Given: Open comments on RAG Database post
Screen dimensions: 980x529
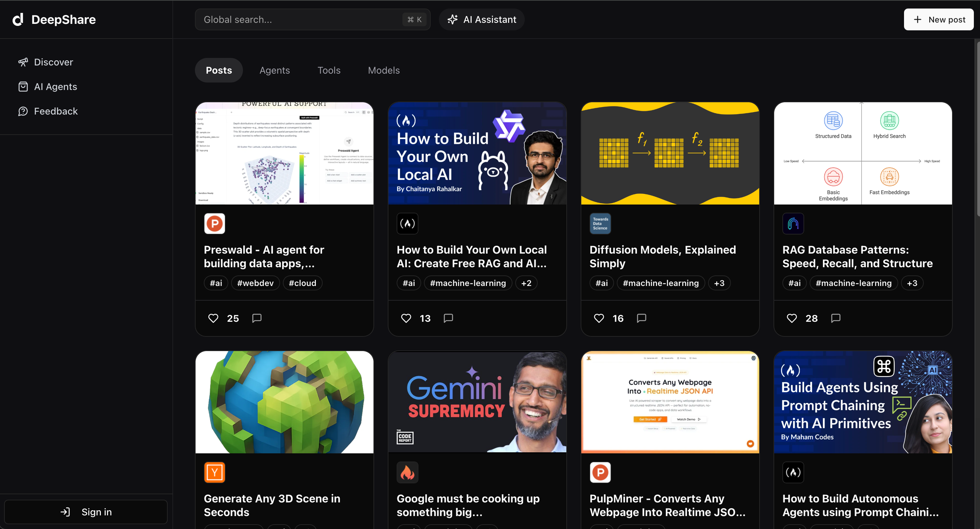Looking at the screenshot, I should coord(836,318).
